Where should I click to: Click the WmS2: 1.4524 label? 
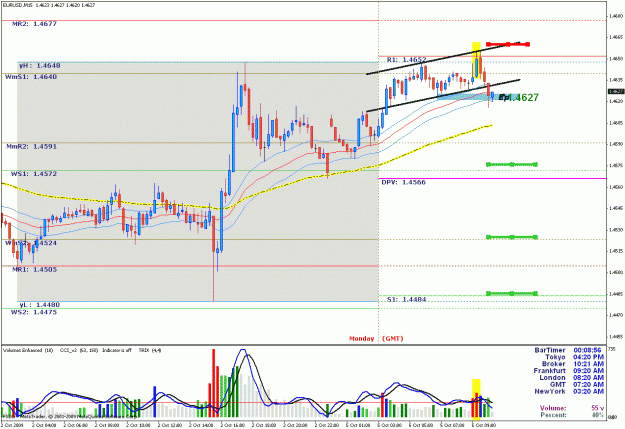[x=31, y=243]
